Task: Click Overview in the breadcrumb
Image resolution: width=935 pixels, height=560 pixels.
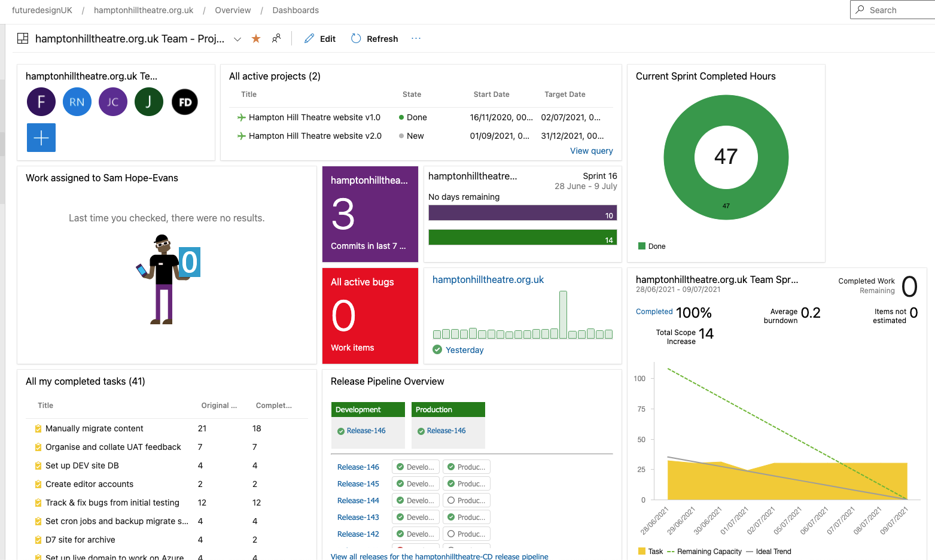Action: (233, 10)
